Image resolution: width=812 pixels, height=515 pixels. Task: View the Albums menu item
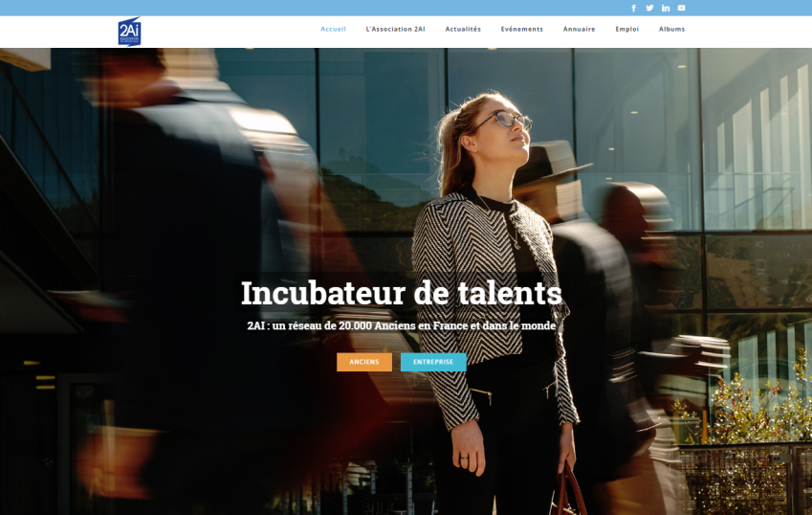pyautogui.click(x=671, y=29)
